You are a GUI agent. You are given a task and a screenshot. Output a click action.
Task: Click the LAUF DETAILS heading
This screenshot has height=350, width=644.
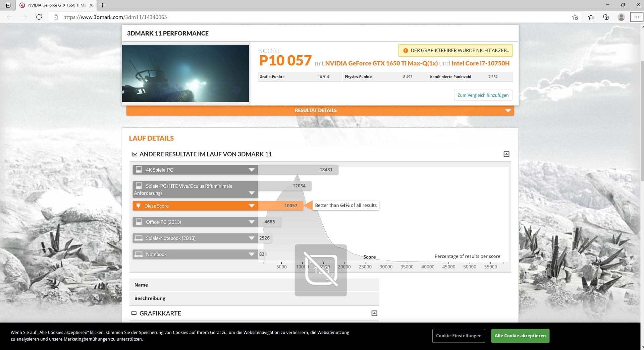(151, 138)
